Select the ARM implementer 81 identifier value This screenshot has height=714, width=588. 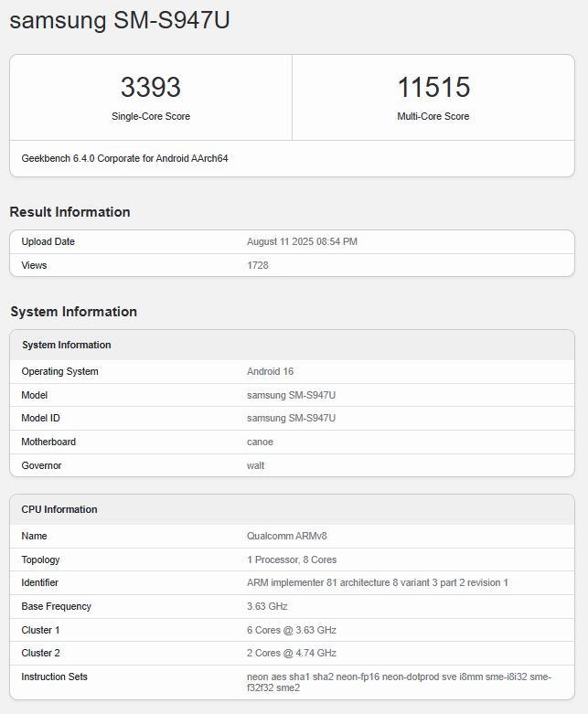(x=378, y=583)
